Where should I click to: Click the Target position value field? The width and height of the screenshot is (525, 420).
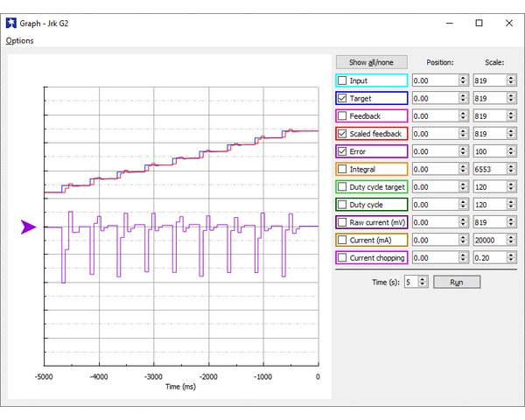point(433,98)
